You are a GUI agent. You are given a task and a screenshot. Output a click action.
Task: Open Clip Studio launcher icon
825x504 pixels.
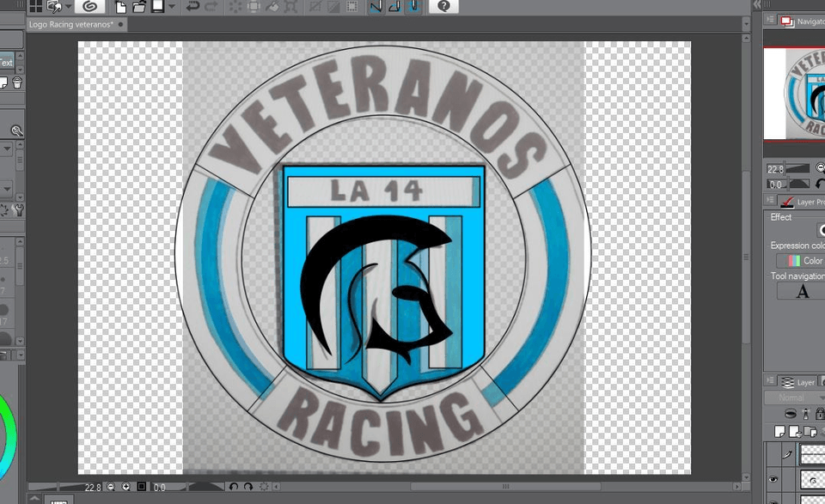[x=89, y=6]
